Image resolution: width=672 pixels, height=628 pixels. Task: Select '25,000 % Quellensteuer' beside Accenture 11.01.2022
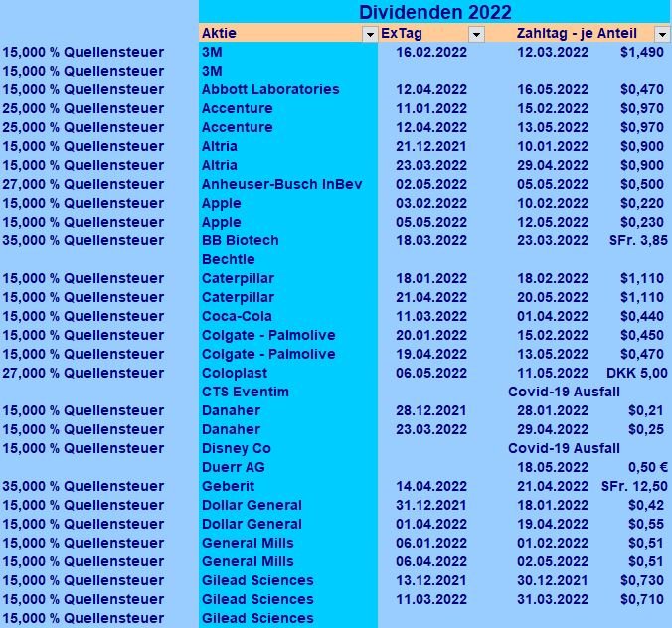[x=84, y=108]
